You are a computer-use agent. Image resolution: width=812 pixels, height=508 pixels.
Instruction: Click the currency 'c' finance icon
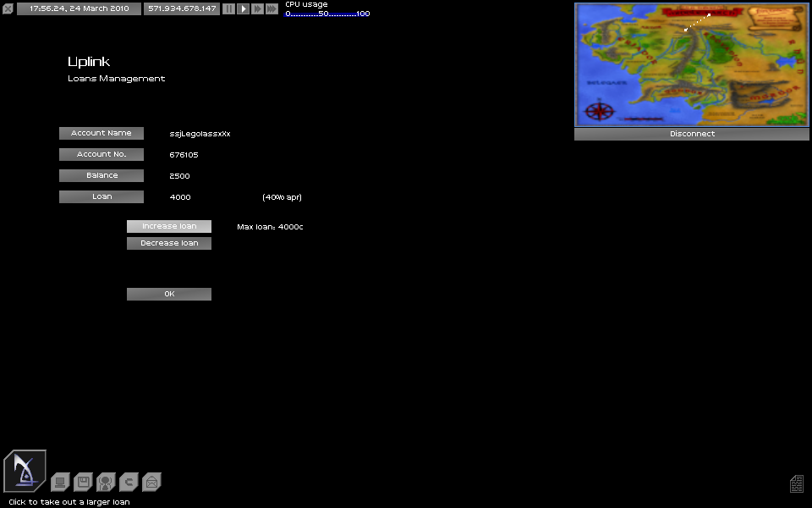pyautogui.click(x=129, y=483)
